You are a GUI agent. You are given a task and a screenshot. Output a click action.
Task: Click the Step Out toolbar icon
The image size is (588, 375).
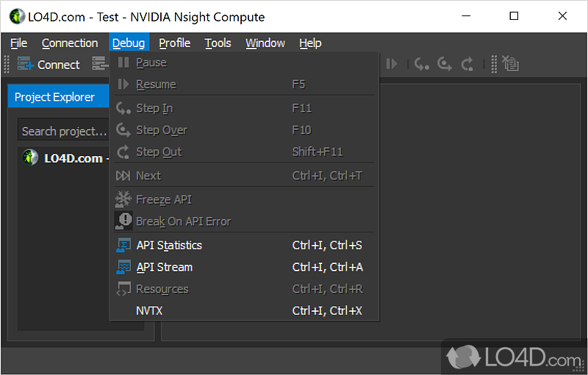467,64
